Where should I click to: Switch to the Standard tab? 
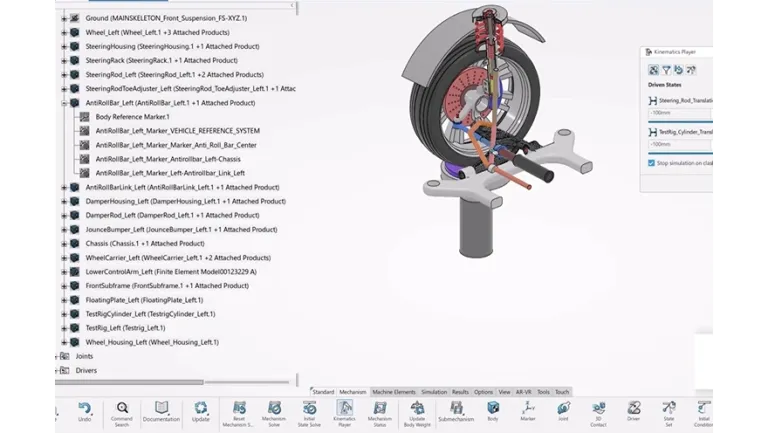click(323, 392)
